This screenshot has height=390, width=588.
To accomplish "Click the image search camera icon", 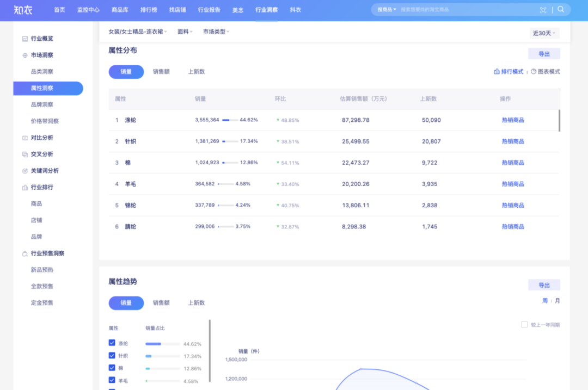I will [543, 10].
